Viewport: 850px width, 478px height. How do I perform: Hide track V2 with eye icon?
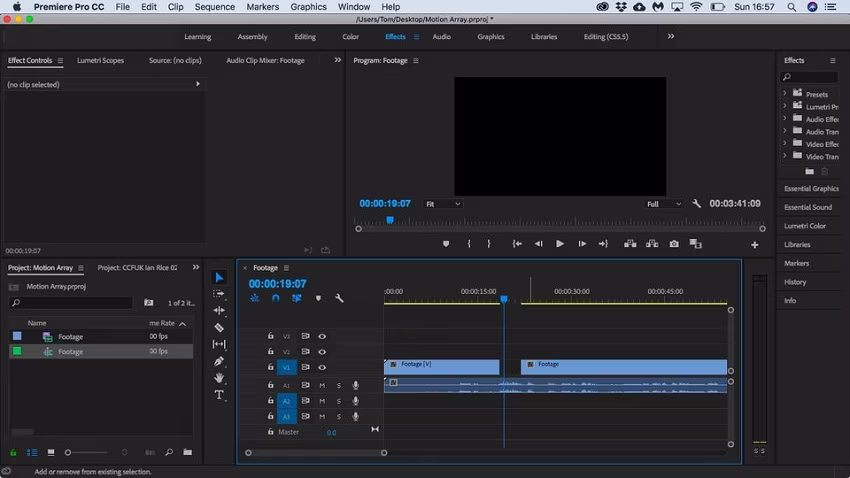click(322, 352)
